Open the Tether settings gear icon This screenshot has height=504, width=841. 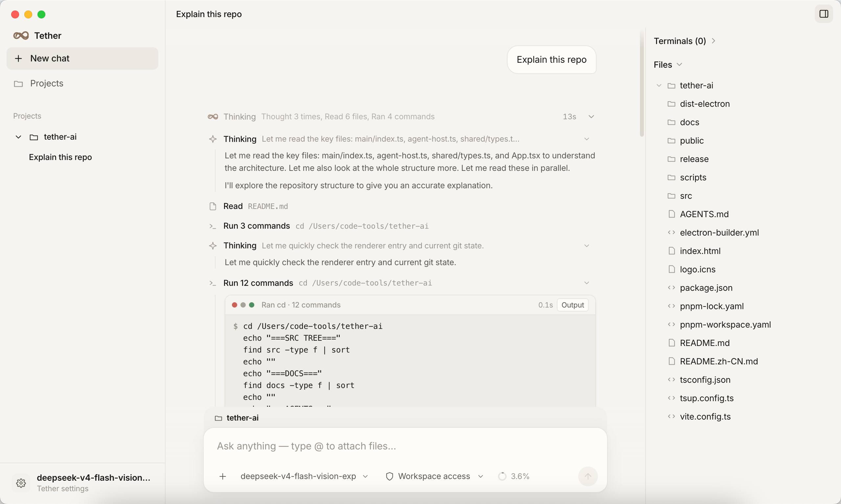[21, 483]
